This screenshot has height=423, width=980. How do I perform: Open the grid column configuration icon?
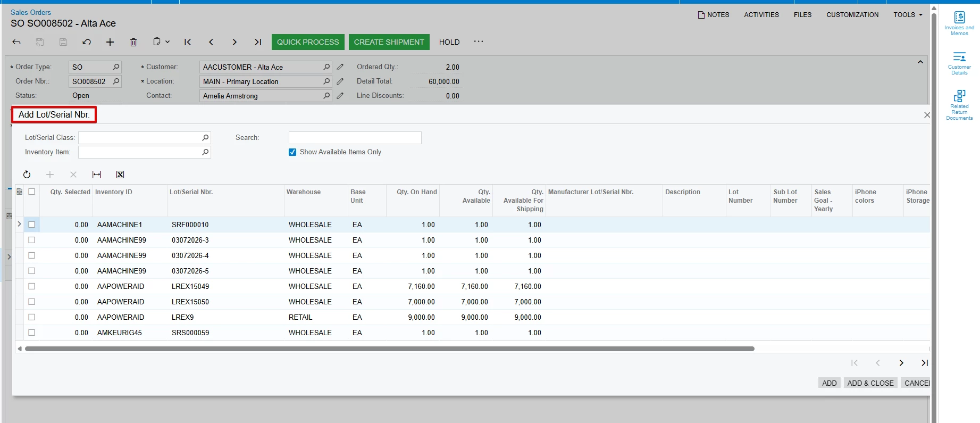(x=20, y=192)
